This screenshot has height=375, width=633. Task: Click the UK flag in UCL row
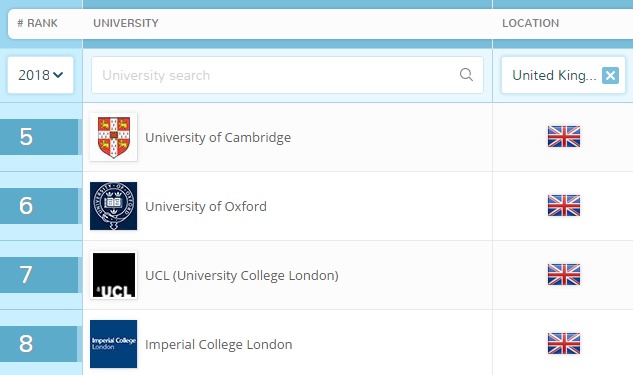pos(564,274)
